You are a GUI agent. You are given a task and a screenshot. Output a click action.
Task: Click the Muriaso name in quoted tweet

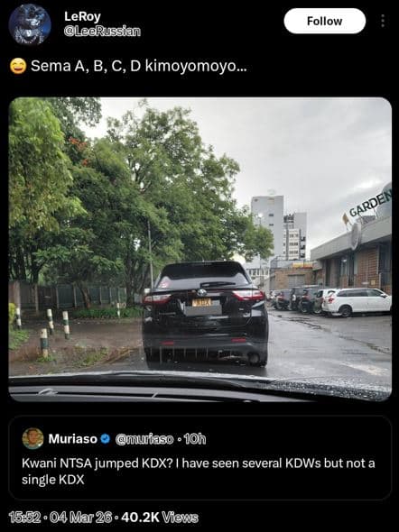[73, 439]
